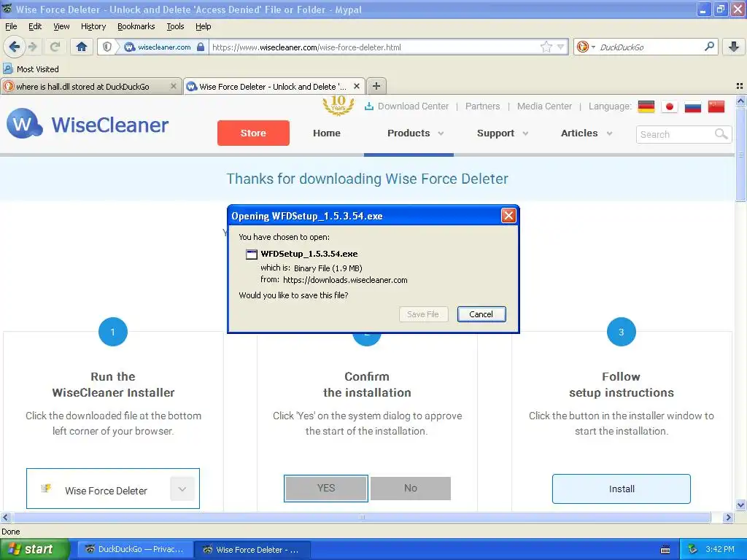This screenshot has width=747, height=560.
Task: Bookmark this page with the star icon
Action: [546, 47]
